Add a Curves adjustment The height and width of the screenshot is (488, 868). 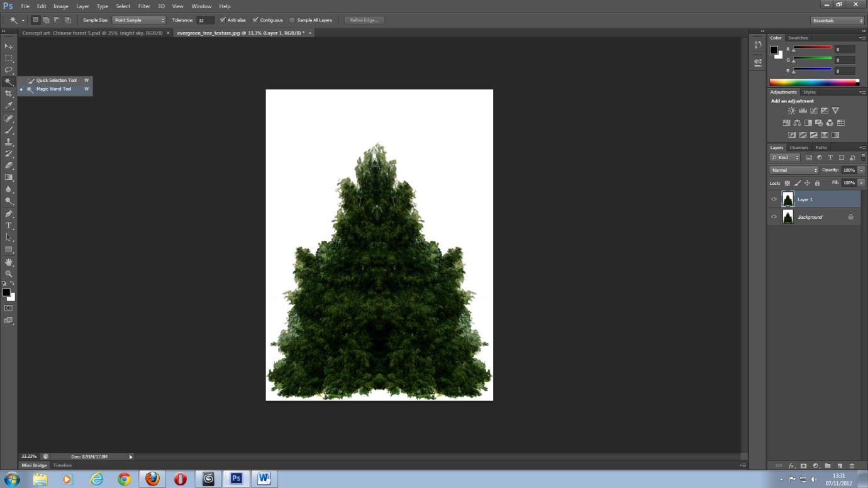pyautogui.click(x=815, y=110)
